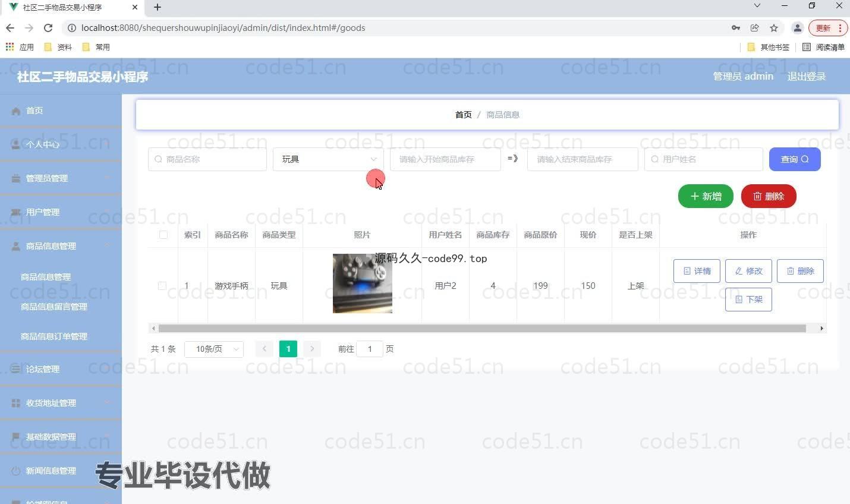Expand the 新闻信息管理 sidebar menu
850x504 pixels.
pyautogui.click(x=61, y=471)
